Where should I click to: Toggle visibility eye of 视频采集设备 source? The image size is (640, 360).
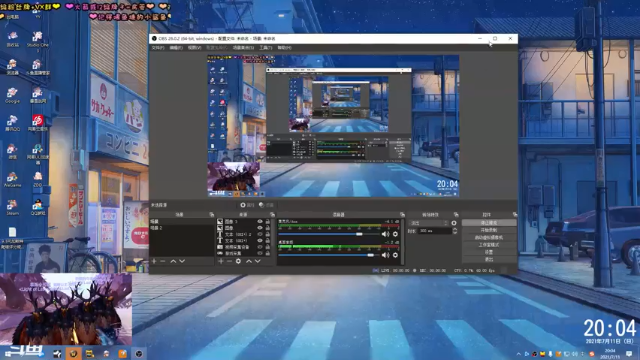260,247
